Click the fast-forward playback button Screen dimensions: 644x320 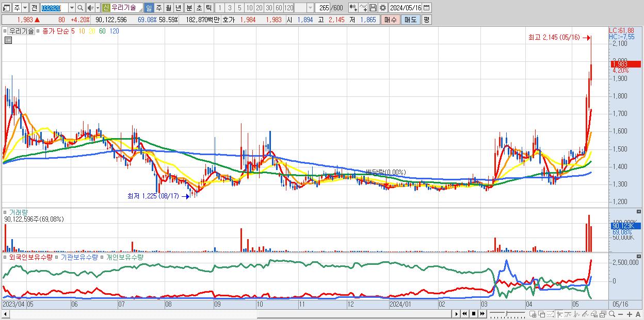click(482, 314)
